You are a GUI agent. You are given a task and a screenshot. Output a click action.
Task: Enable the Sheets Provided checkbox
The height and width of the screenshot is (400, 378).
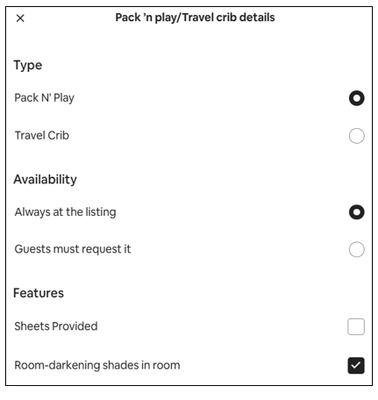point(356,326)
